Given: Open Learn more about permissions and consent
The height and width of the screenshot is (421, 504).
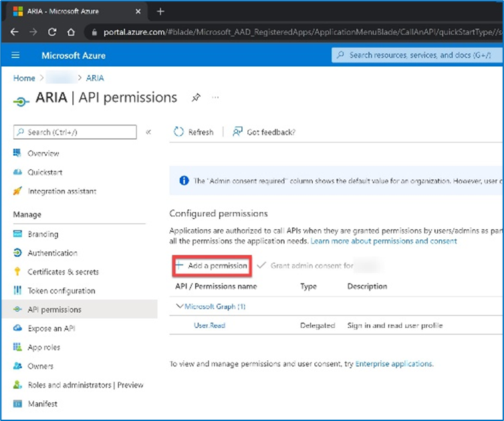Looking at the screenshot, I should click(x=384, y=241).
